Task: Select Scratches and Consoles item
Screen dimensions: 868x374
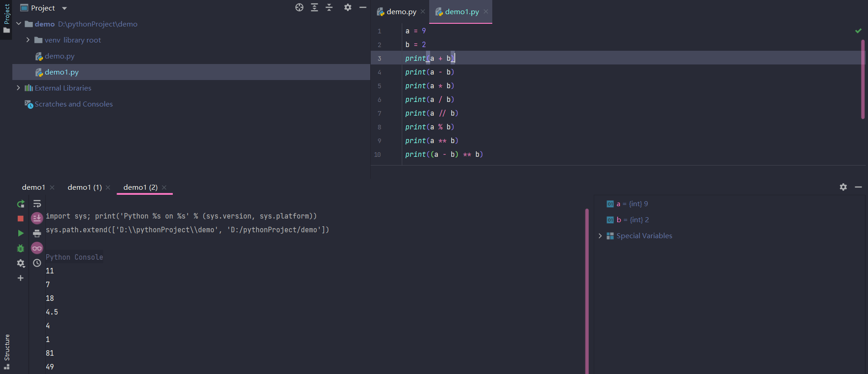Action: pyautogui.click(x=74, y=104)
